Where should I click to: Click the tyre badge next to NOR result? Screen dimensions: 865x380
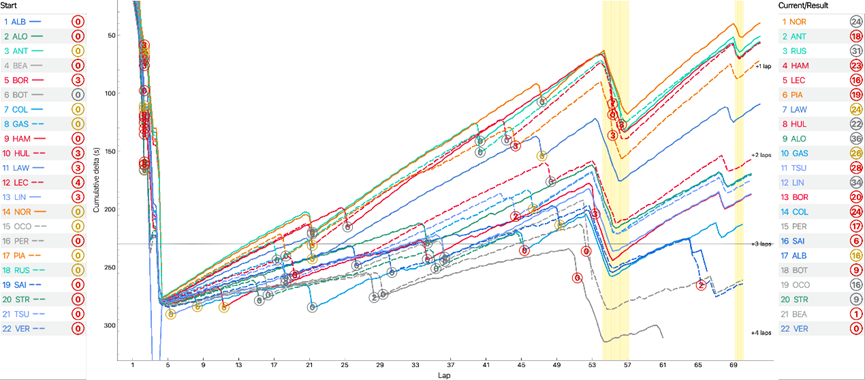click(856, 22)
